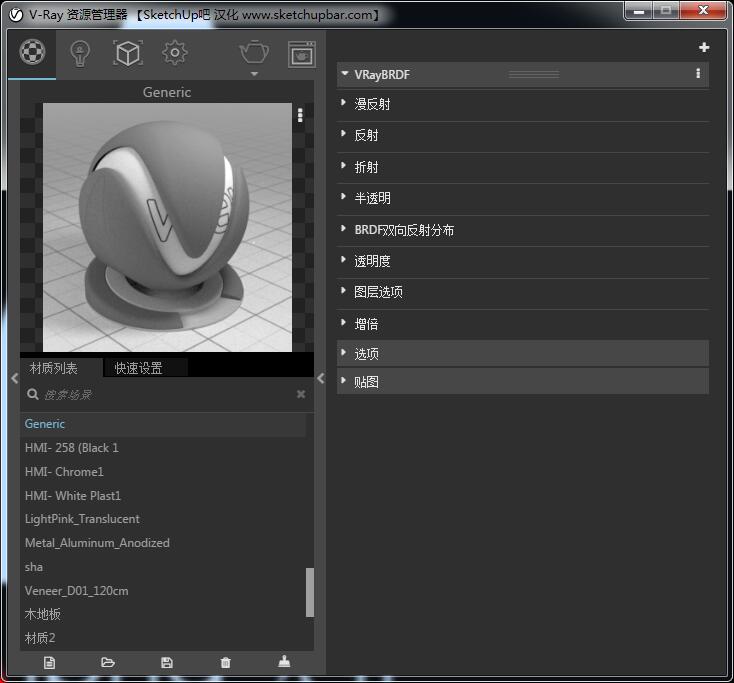Create a new material with page icon
Screen dimensions: 734x683
[x=49, y=662]
